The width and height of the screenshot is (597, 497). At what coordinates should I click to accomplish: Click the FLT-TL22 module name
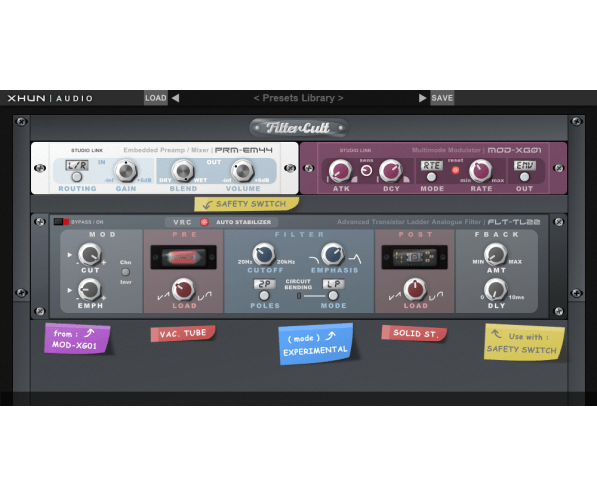click(x=514, y=222)
